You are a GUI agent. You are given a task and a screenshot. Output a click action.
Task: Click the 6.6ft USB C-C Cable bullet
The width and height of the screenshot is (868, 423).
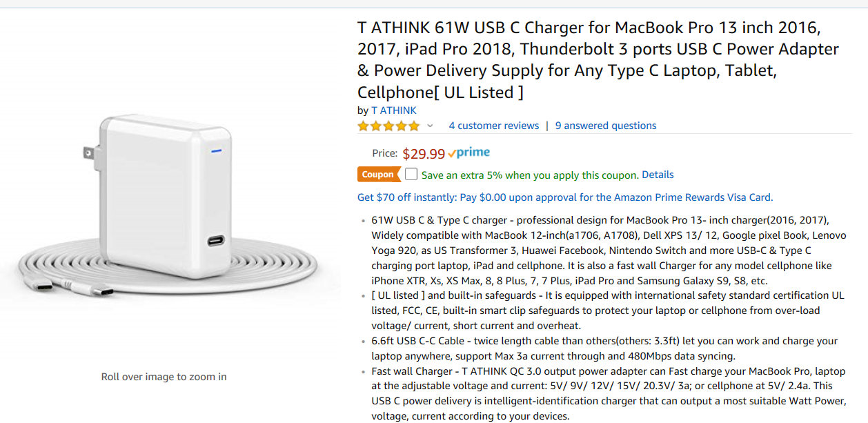tap(604, 348)
